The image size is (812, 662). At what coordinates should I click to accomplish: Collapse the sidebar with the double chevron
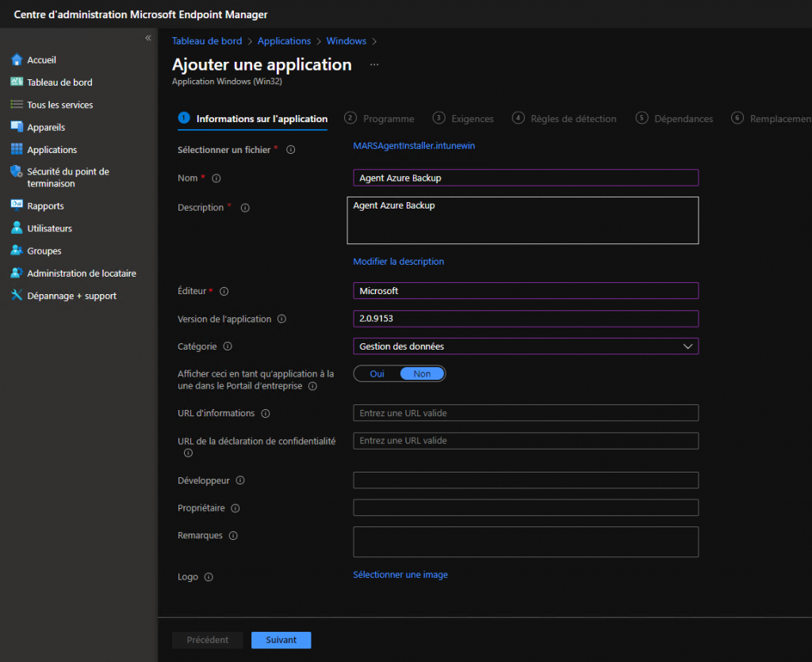148,38
